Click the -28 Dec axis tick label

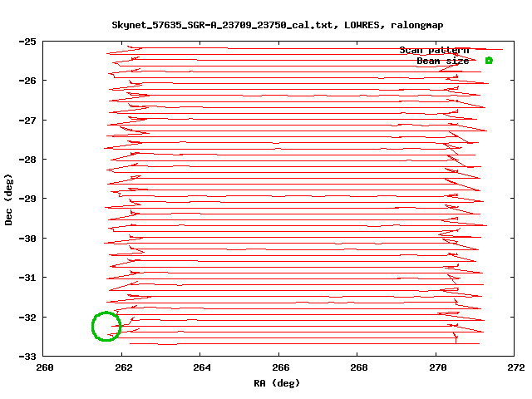[x=27, y=160]
